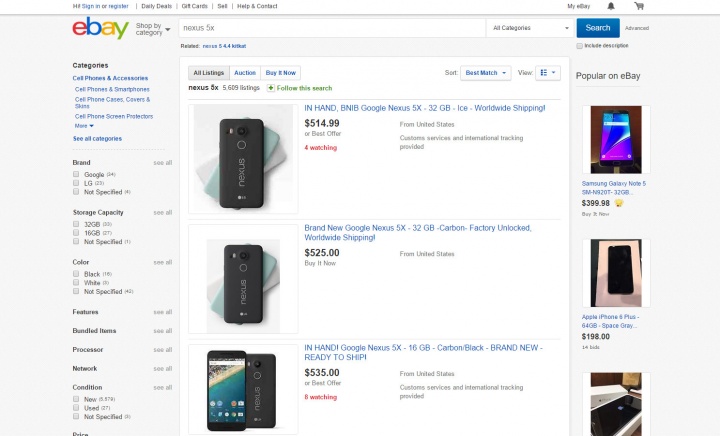The image size is (720, 436).
Task: Click the eBay logo
Action: [x=101, y=28]
